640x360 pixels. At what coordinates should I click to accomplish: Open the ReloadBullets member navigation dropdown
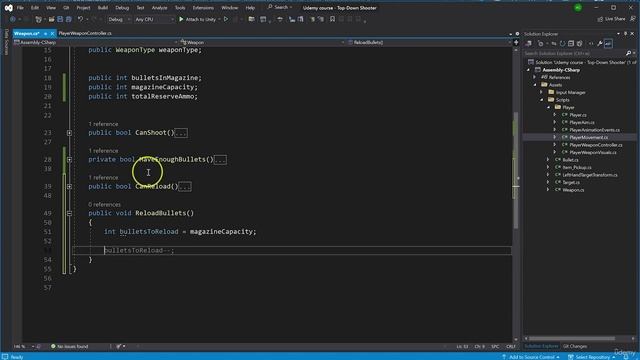[x=429, y=42]
